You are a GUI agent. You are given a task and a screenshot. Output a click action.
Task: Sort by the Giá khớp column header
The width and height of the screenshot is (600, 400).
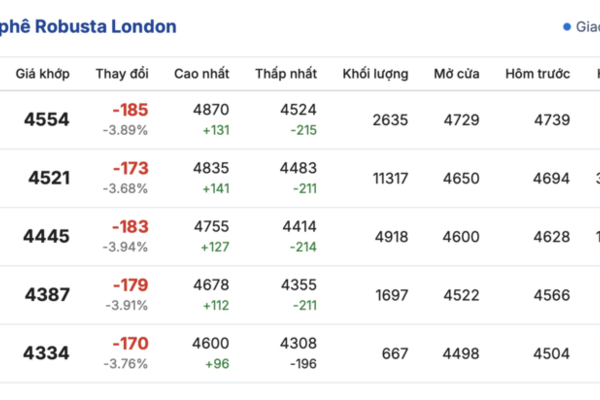[41, 74]
